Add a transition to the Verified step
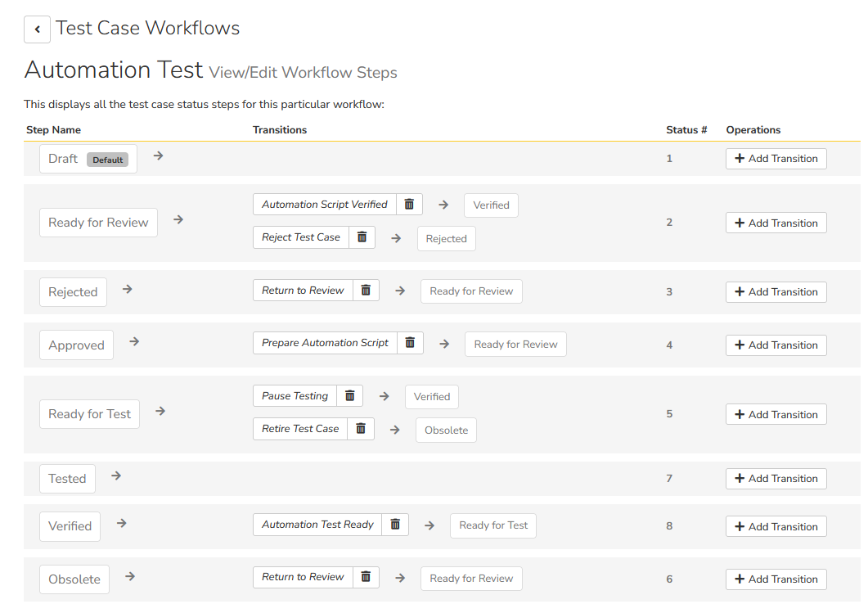This screenshot has height=613, width=868. pos(776,526)
